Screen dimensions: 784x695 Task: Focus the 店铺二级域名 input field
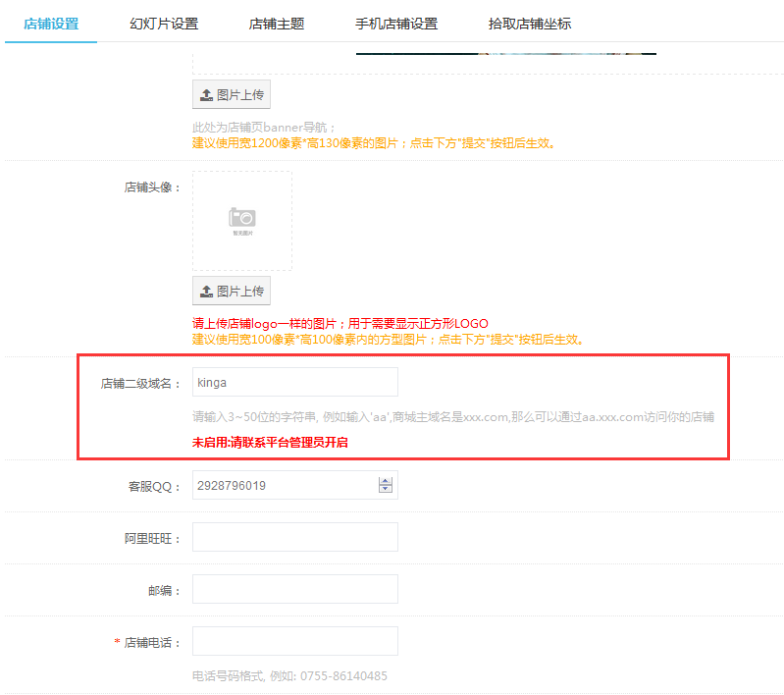tap(295, 382)
